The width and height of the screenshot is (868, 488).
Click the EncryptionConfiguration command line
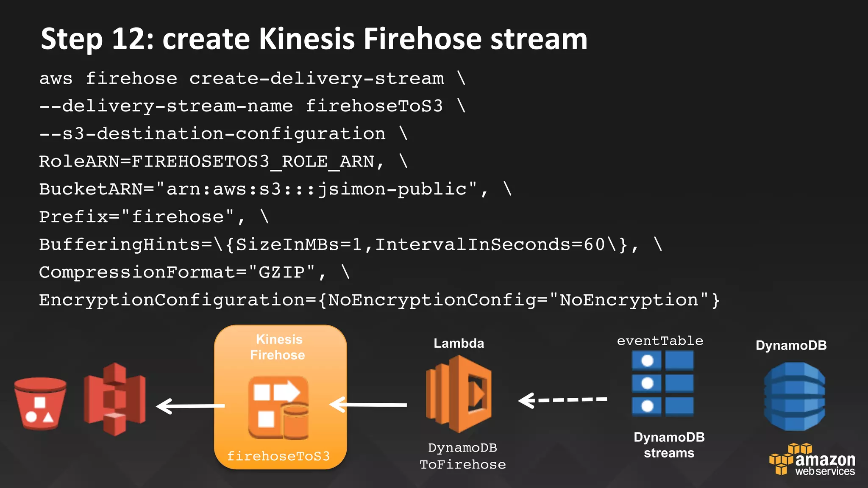tap(379, 300)
